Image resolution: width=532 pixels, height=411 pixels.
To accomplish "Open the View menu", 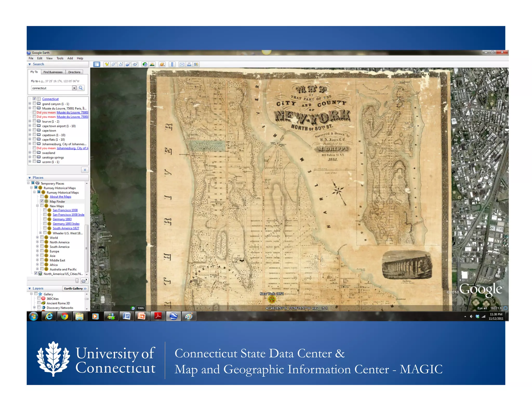I will pyautogui.click(x=49, y=58).
